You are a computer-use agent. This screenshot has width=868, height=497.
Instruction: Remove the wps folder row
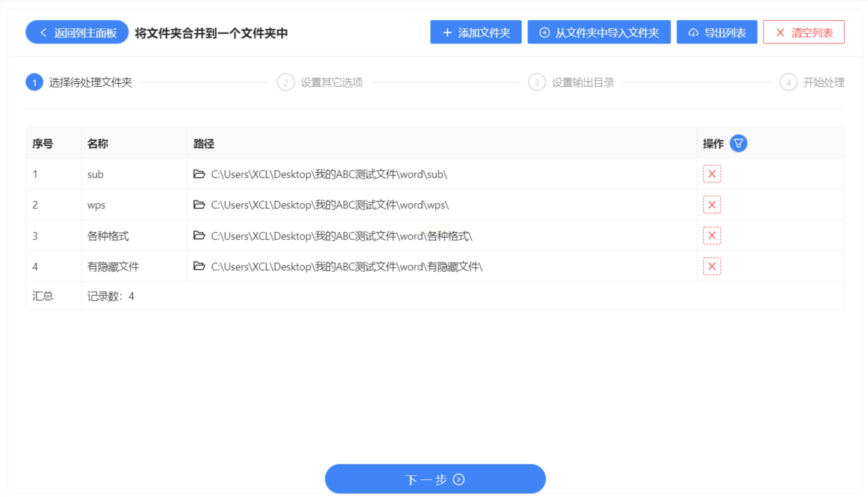pos(712,205)
